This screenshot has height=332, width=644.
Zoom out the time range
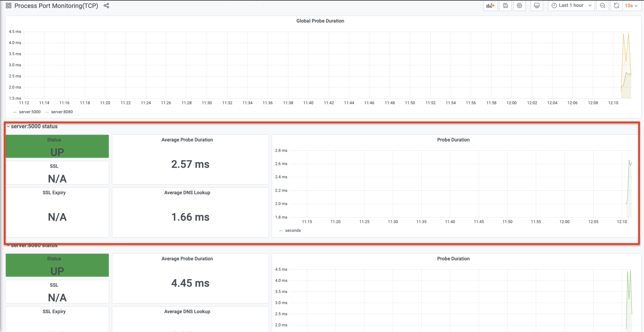[602, 5]
